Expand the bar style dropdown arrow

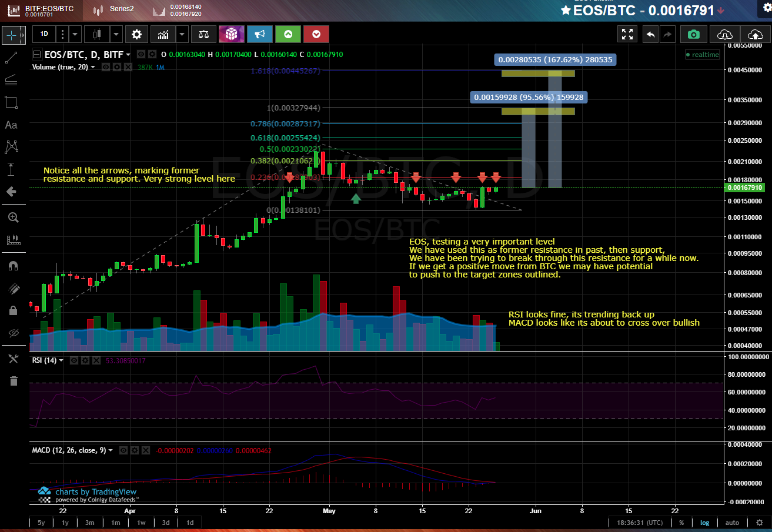116,34
